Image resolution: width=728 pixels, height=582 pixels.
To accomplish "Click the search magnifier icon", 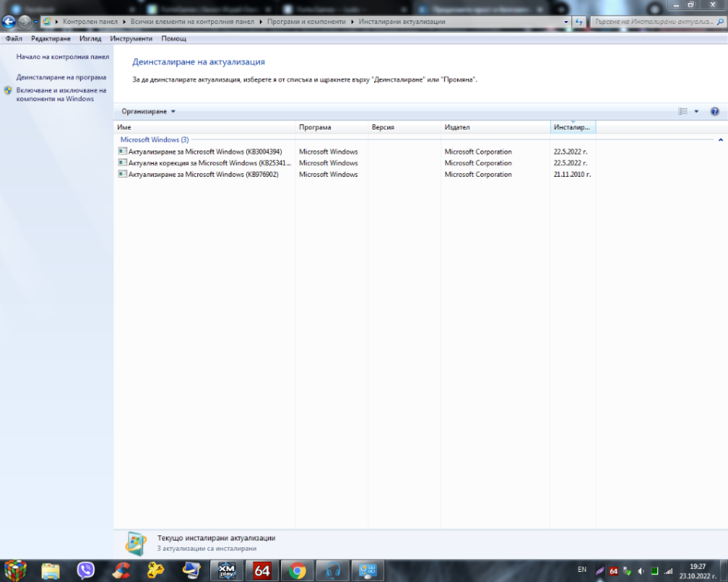I will click(720, 22).
